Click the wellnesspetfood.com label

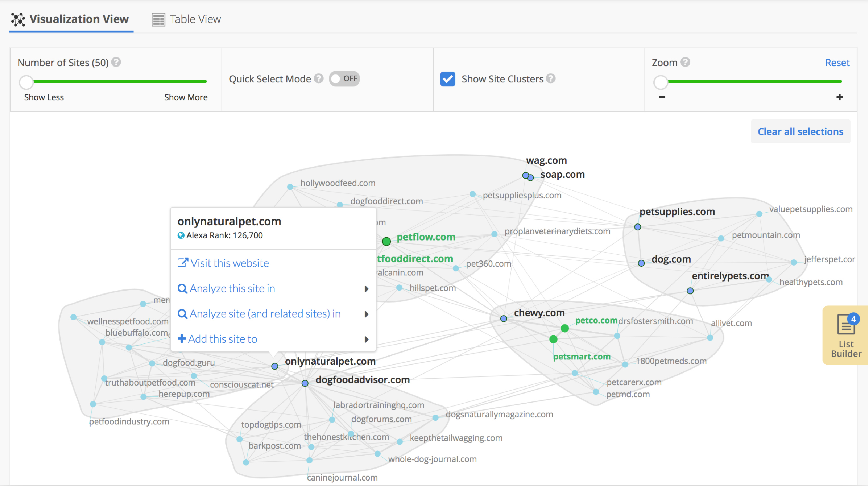[x=128, y=321]
